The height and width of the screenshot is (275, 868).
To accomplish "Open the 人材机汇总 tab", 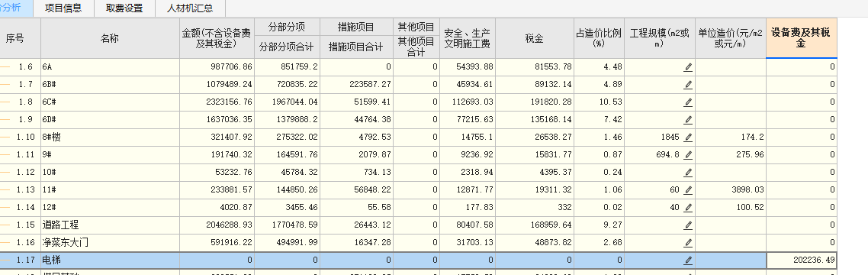I will tap(190, 8).
